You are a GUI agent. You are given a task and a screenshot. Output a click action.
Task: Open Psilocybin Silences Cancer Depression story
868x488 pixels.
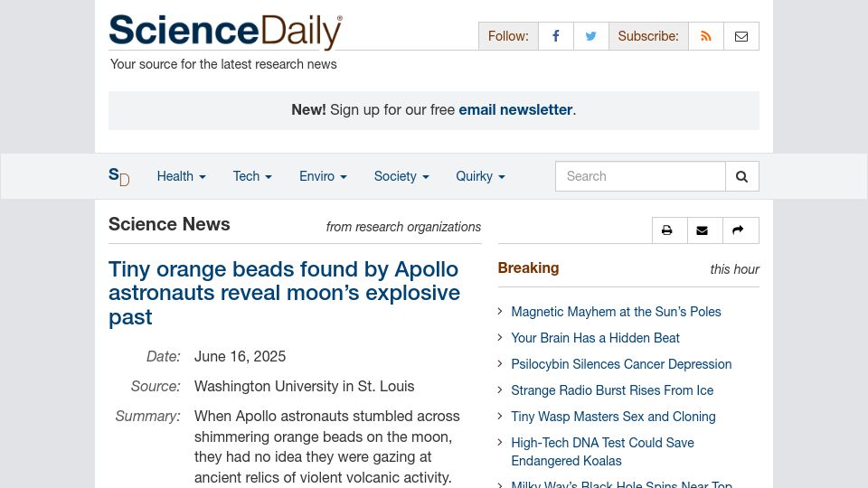[x=621, y=364]
